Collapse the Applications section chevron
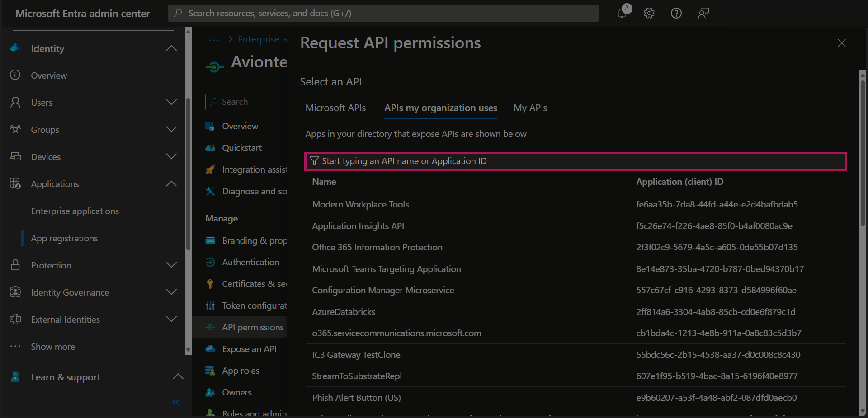 click(171, 184)
